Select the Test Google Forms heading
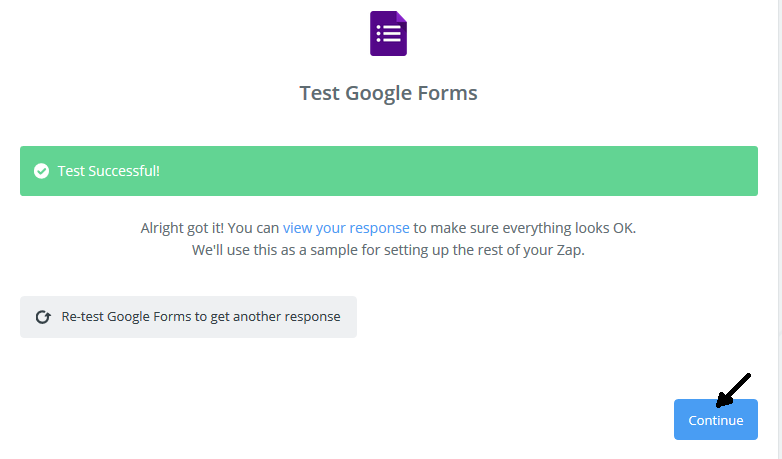This screenshot has height=459, width=782. coord(388,93)
